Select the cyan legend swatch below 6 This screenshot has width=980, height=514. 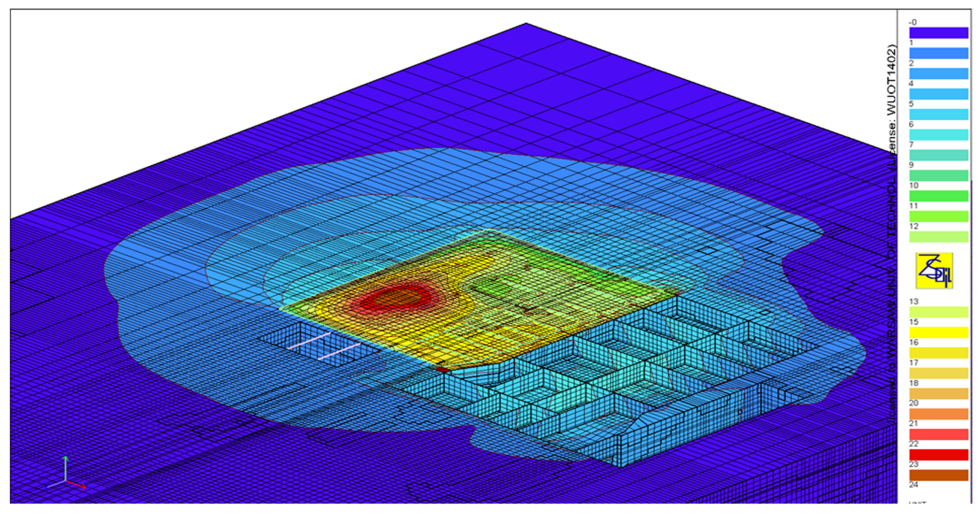pyautogui.click(x=939, y=135)
